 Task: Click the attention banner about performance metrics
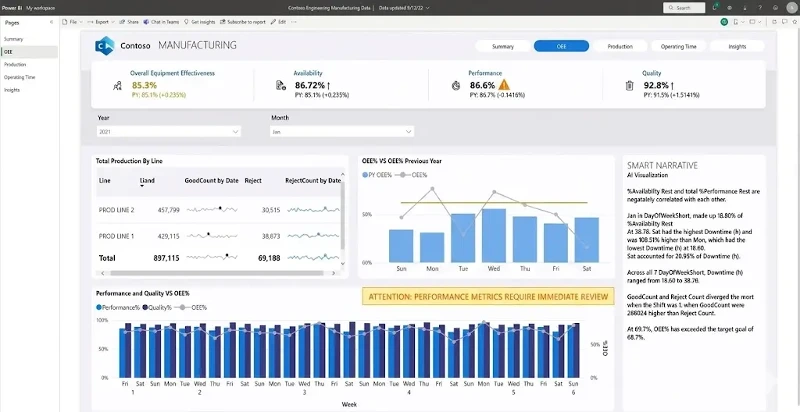coord(488,297)
